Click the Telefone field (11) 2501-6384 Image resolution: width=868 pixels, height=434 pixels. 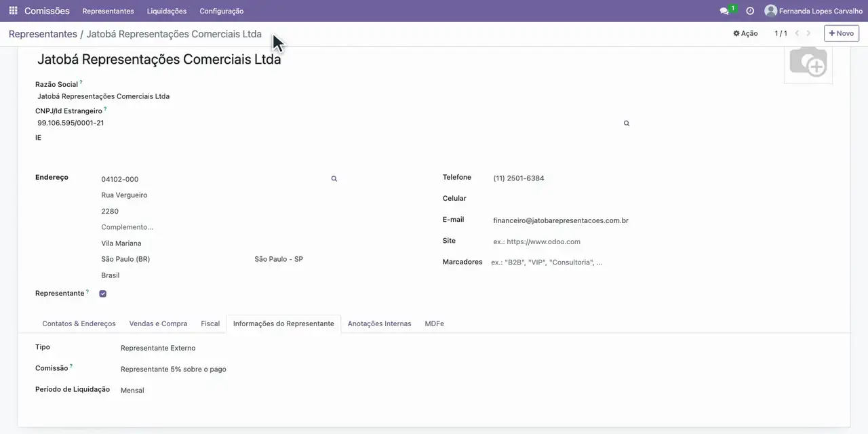(x=519, y=178)
